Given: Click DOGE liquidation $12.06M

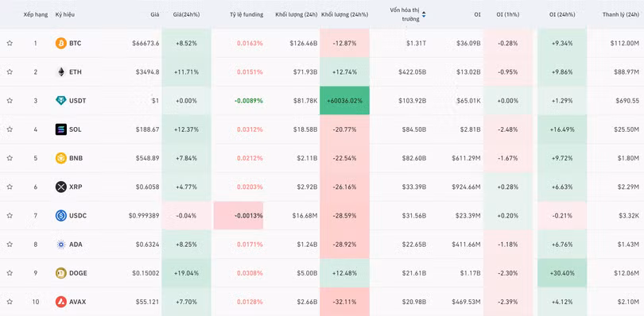Looking at the screenshot, I should tap(626, 273).
